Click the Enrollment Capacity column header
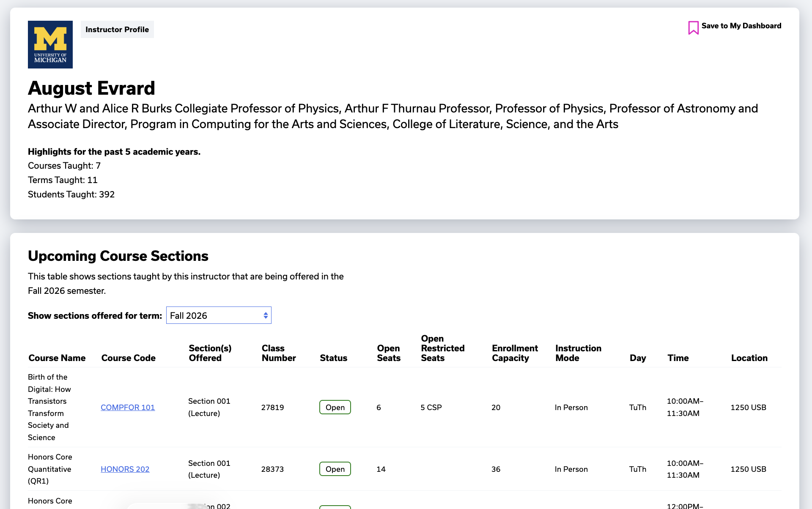Image resolution: width=812 pixels, height=509 pixels. (x=515, y=353)
